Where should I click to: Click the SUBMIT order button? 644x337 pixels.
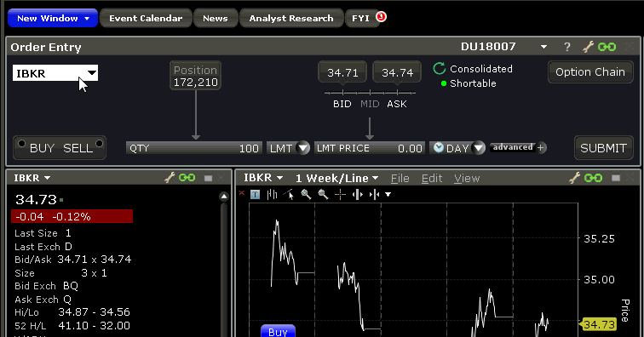603,148
